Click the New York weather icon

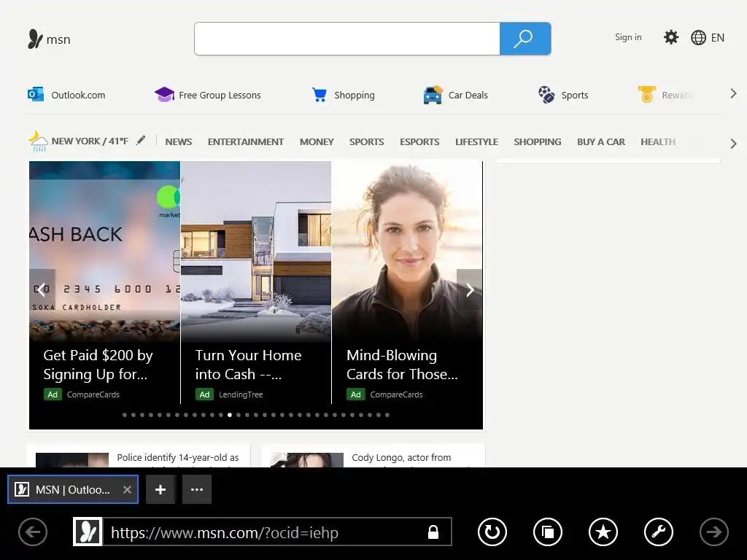click(37, 141)
